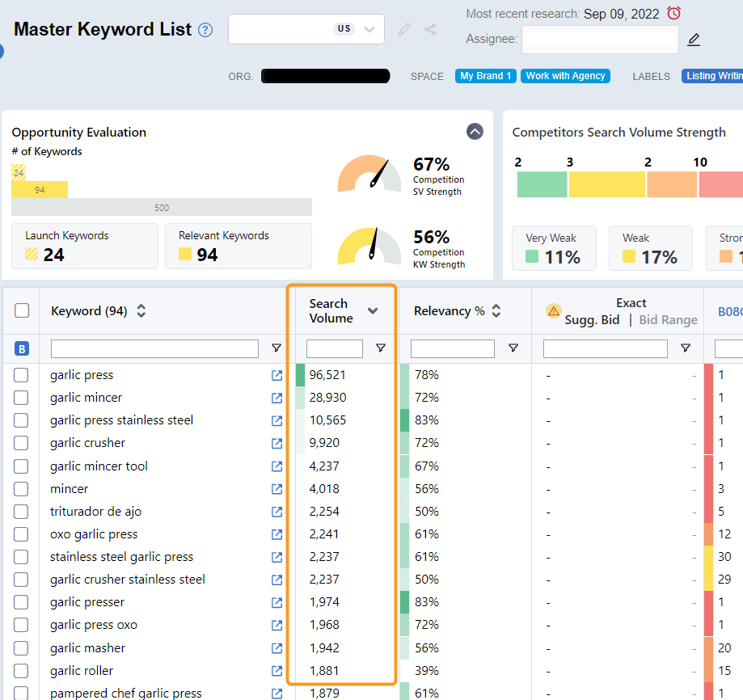Sort by the Keyword (94) column arrows
The width and height of the screenshot is (743, 700).
141,310
